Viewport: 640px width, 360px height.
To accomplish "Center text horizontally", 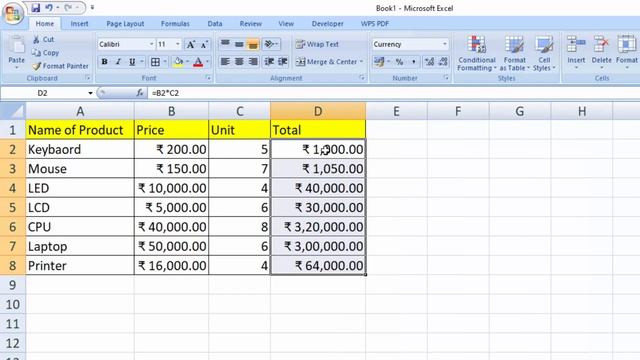I will [x=239, y=62].
